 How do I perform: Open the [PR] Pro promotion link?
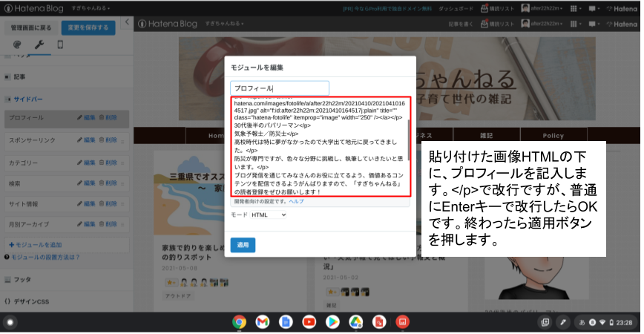[x=387, y=9]
